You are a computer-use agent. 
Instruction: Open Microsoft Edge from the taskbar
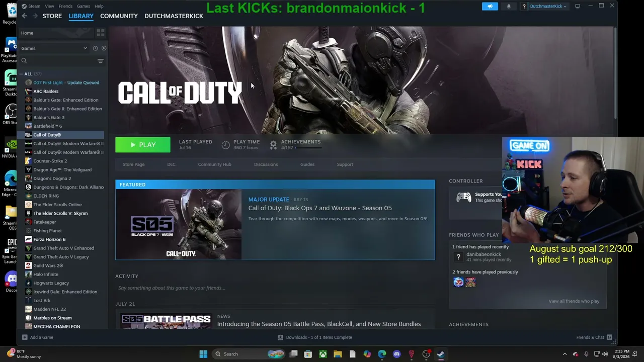(382, 354)
